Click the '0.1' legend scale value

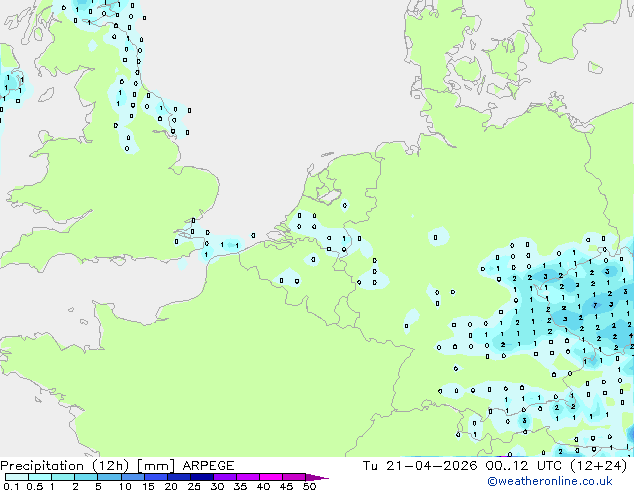click(x=11, y=486)
